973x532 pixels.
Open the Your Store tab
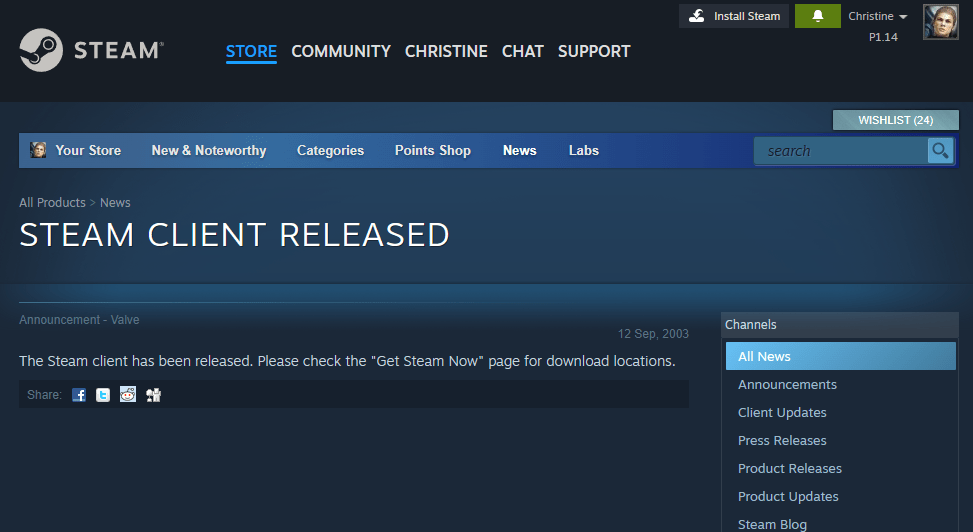pyautogui.click(x=88, y=150)
